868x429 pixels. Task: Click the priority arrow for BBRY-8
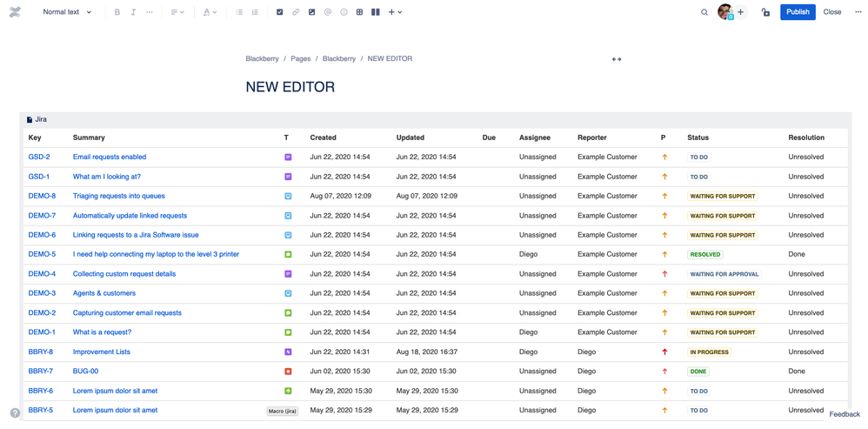(664, 352)
